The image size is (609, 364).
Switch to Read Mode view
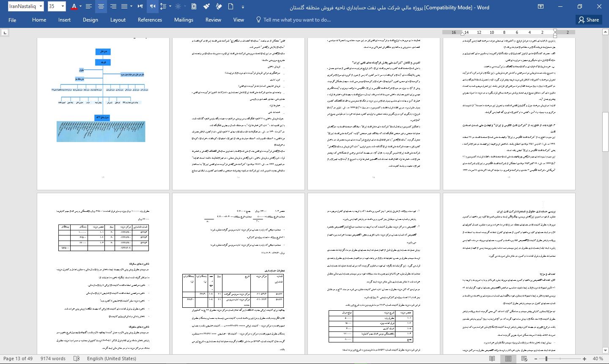492,359
